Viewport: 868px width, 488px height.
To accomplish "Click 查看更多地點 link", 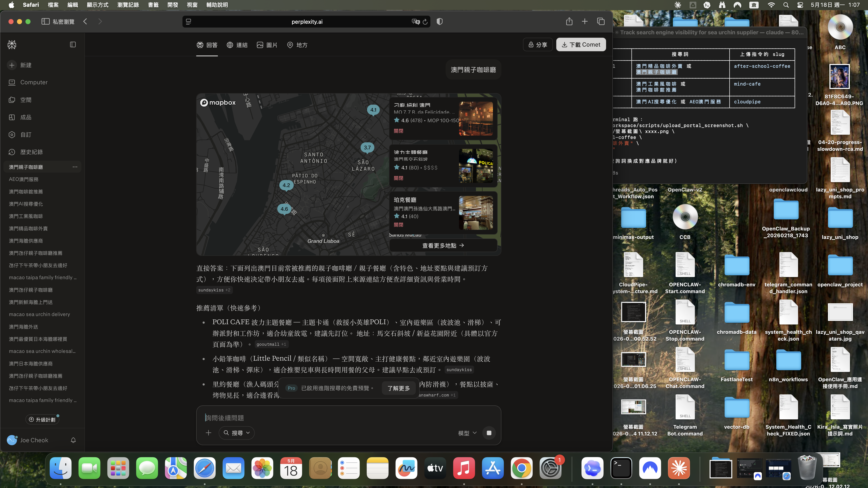I will pos(443,245).
